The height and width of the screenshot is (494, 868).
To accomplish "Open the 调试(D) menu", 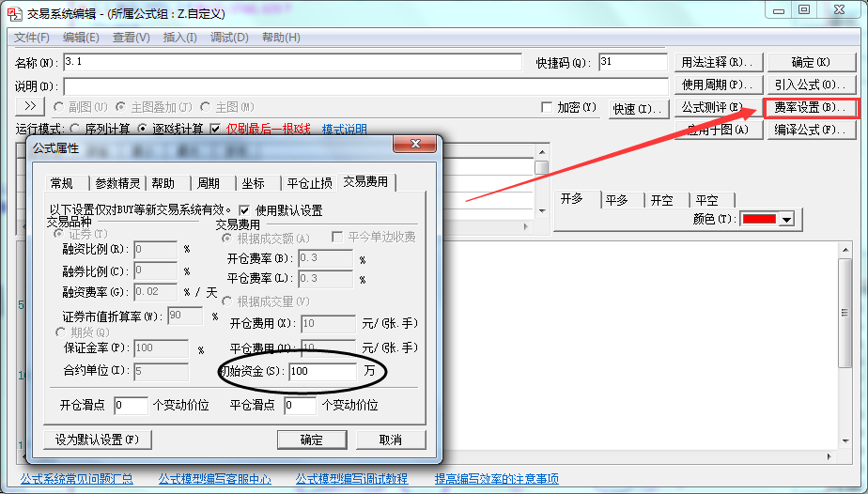I will pyautogui.click(x=229, y=37).
